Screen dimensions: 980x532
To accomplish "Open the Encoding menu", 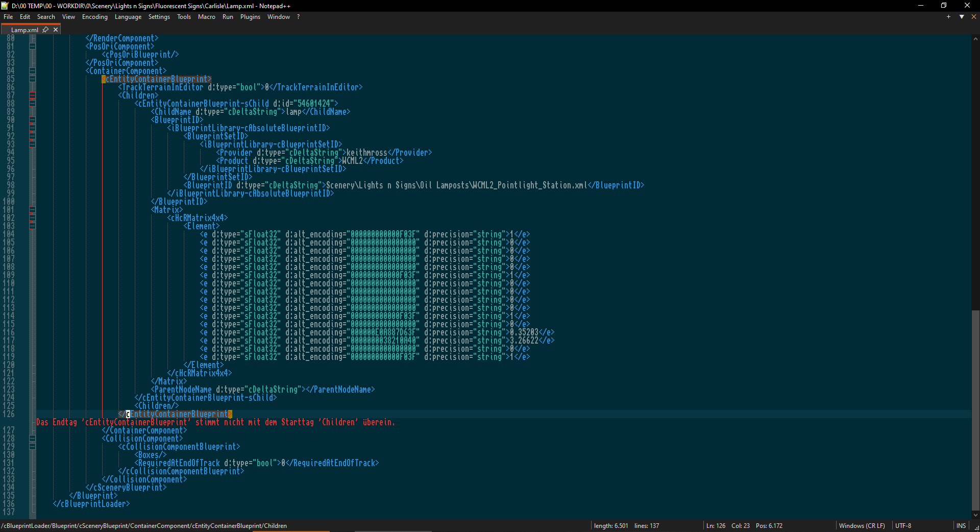I will coord(95,17).
